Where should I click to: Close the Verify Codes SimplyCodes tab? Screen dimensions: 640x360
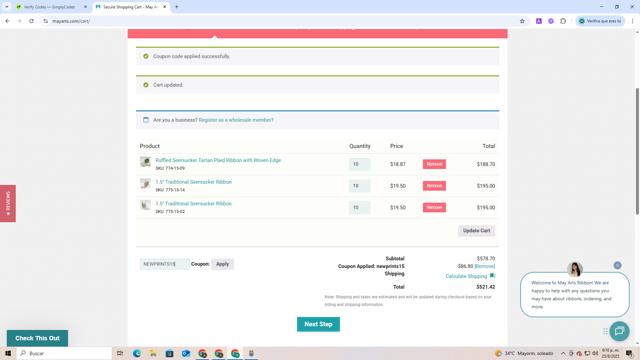point(85,7)
